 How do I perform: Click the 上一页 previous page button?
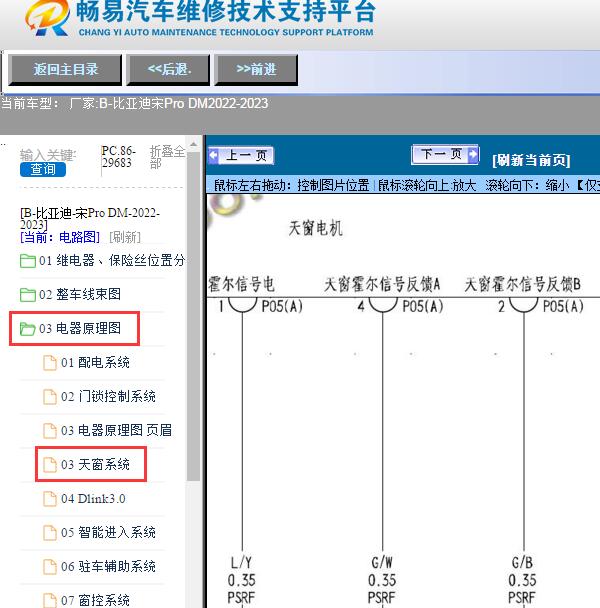(x=241, y=155)
